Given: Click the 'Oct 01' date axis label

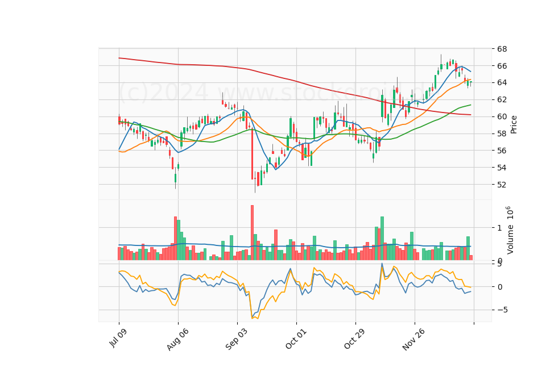Looking at the screenshot, I should tap(296, 339).
